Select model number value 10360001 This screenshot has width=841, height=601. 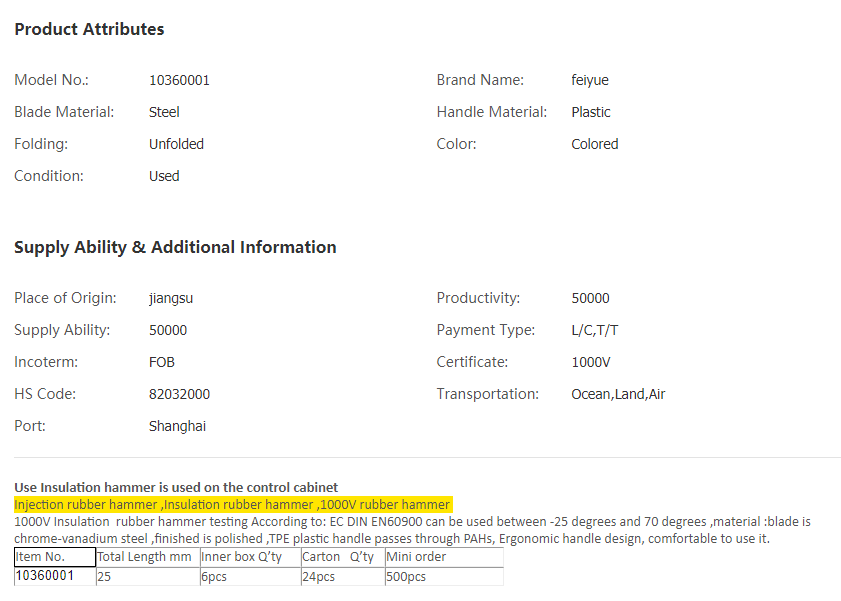(179, 80)
